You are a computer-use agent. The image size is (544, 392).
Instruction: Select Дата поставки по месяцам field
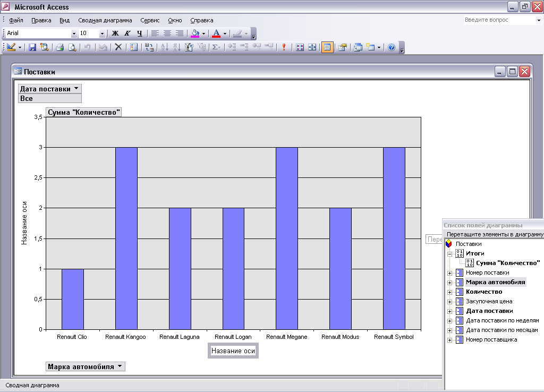(501, 330)
